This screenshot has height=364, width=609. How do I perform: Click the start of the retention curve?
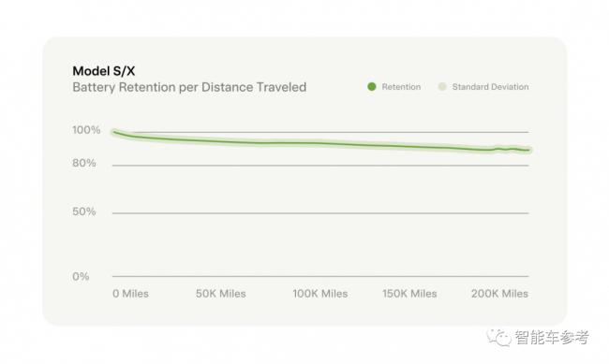pyautogui.click(x=114, y=132)
